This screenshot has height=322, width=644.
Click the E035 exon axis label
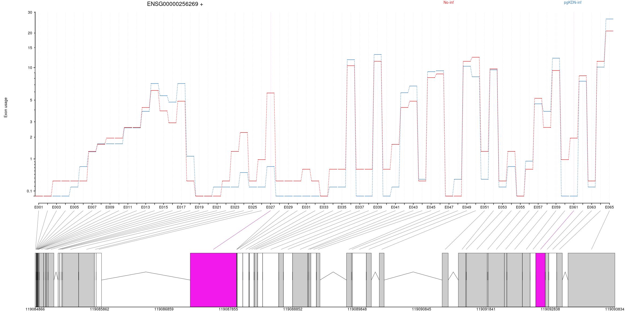tap(342, 207)
